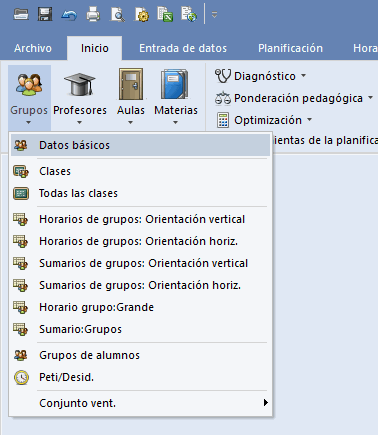Open print preview magnifier icon
378x435 pixels.
(118, 15)
